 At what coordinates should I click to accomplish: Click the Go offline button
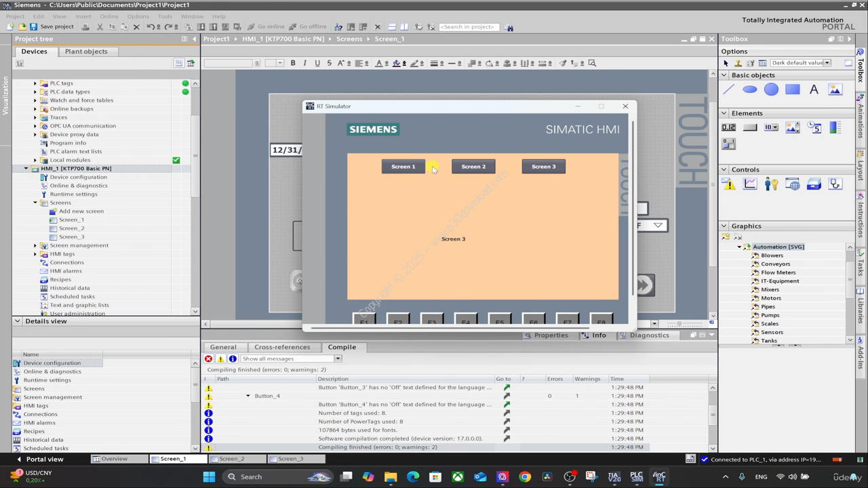click(x=307, y=26)
